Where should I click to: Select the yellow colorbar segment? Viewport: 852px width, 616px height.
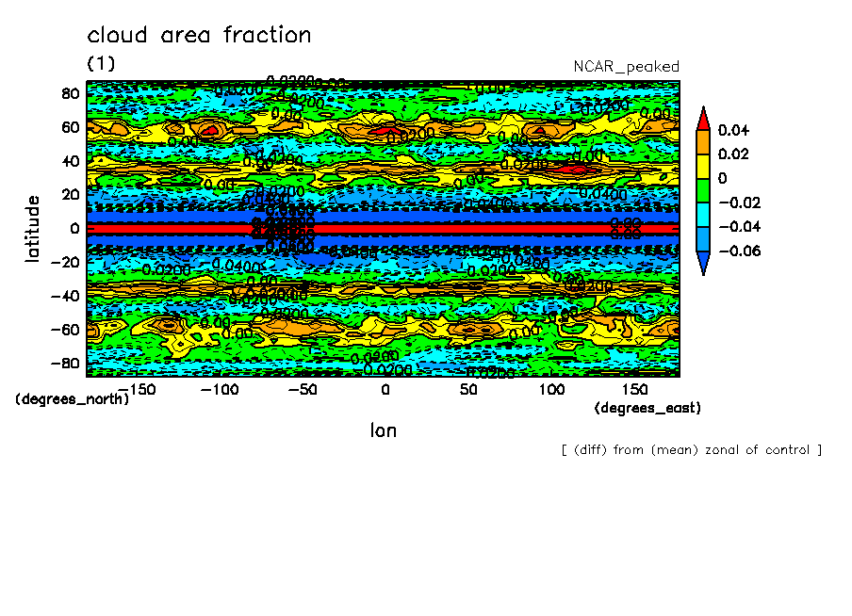point(704,166)
